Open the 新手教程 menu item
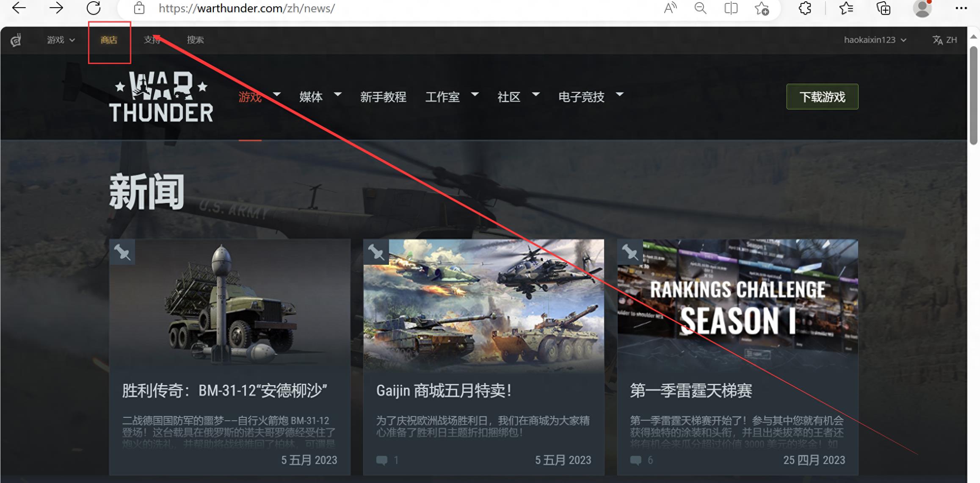 click(383, 97)
